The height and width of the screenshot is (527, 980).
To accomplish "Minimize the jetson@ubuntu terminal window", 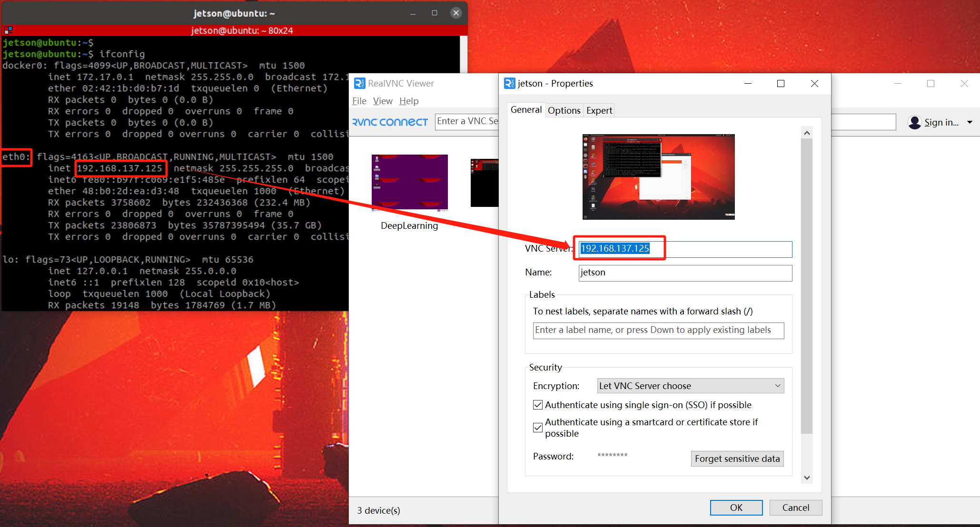I will coord(413,13).
